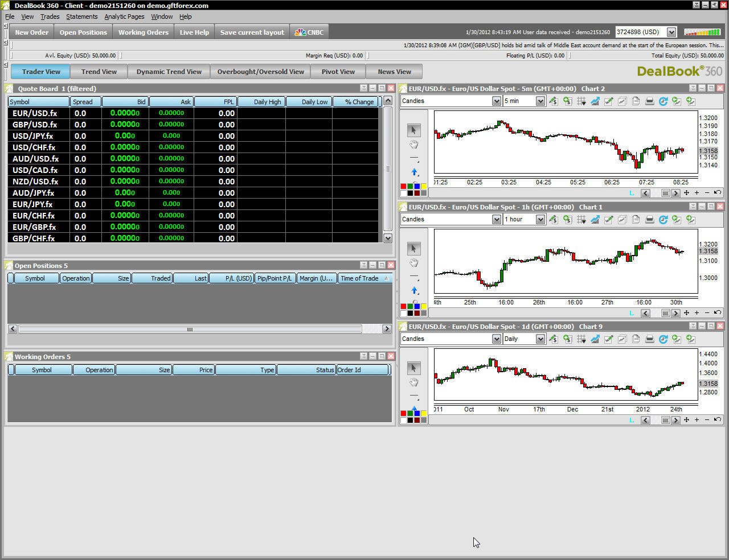729x560 pixels.
Task: Click the chart-with-pencil icon in Chart 2 toolbar
Action: pyautogui.click(x=608, y=101)
